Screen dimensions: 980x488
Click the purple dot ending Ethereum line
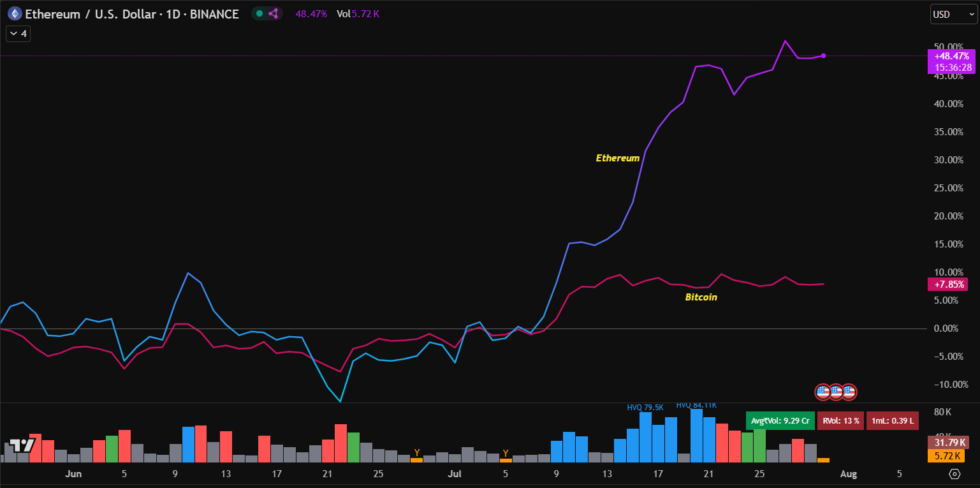click(x=824, y=55)
